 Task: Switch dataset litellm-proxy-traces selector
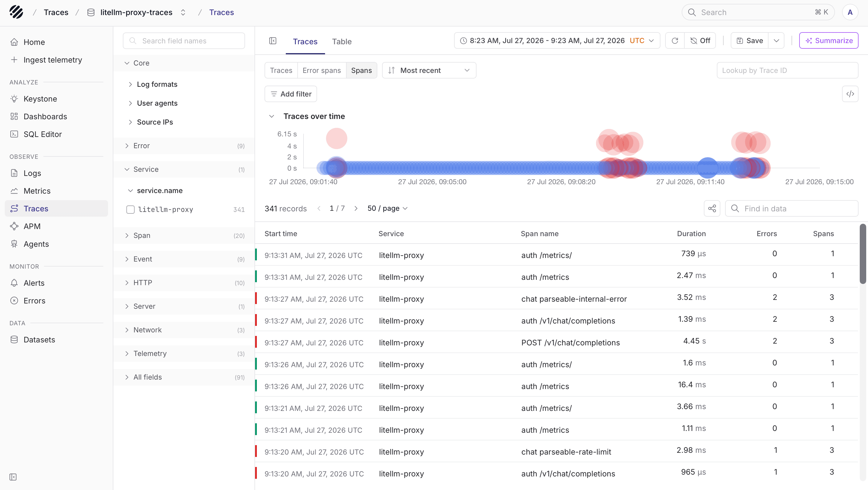click(x=136, y=12)
